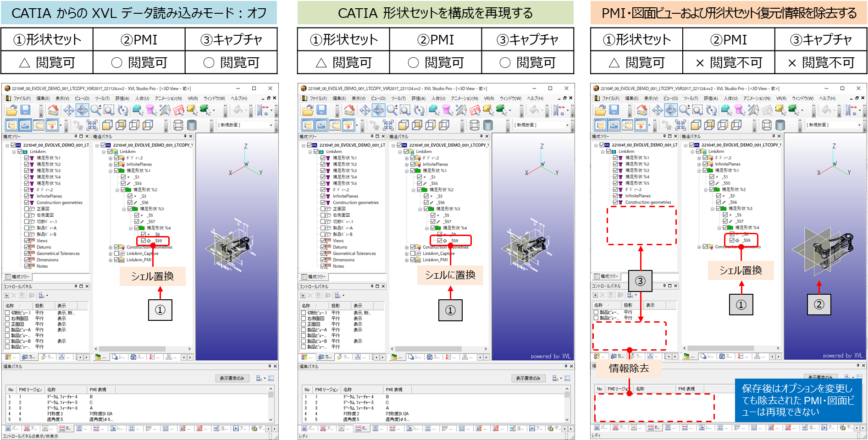Open 新規断面 dropdown in middle window
Screen dimensions: 868x440
coord(567,125)
